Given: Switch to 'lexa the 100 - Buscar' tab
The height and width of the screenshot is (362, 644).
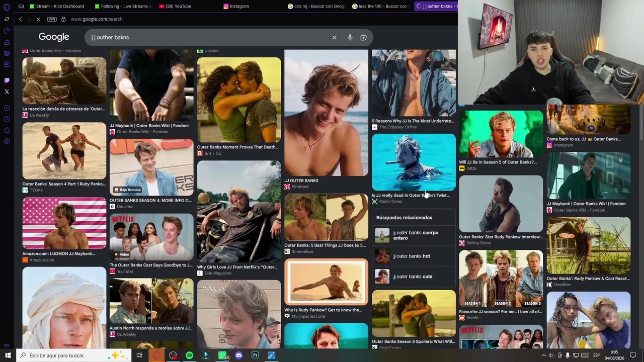Looking at the screenshot, I should coord(380,7).
